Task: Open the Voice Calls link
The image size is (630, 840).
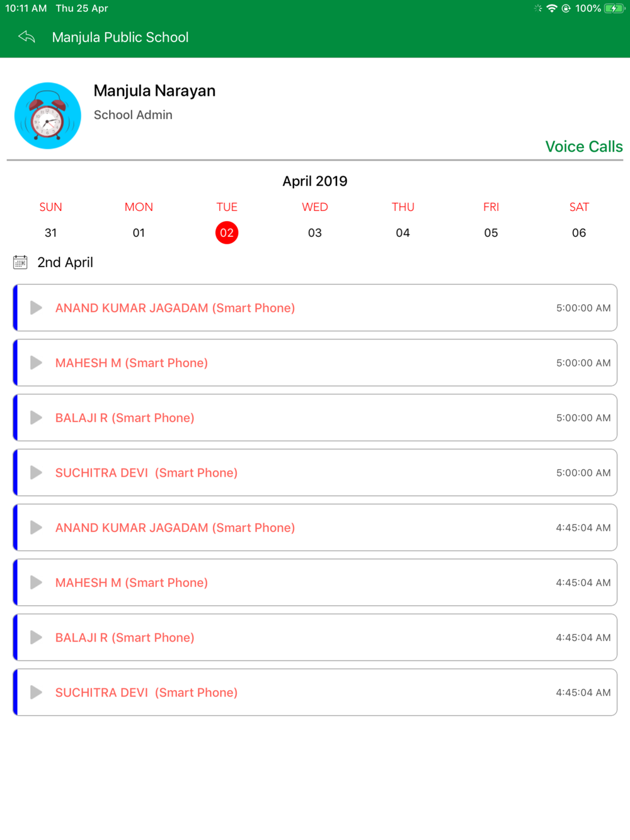Action: pyautogui.click(x=583, y=147)
